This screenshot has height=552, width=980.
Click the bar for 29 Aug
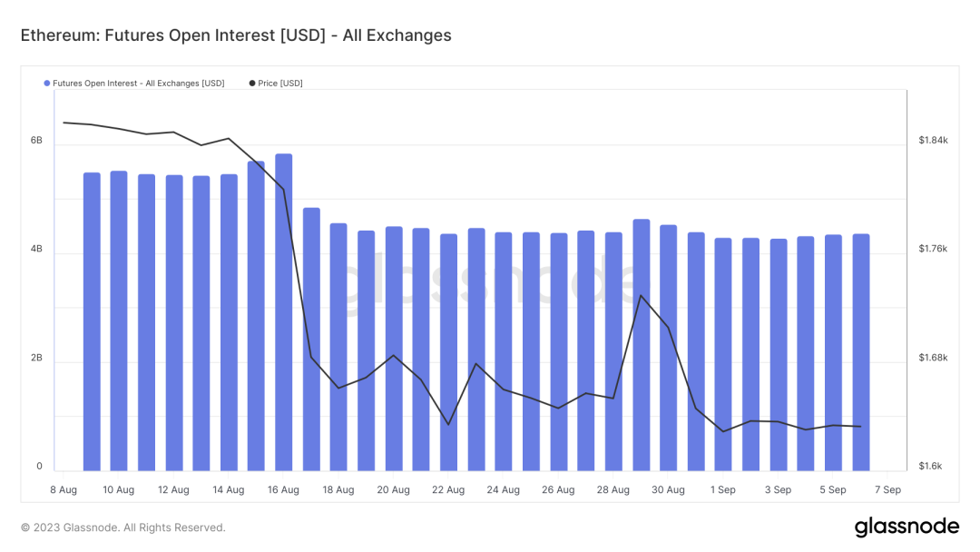(x=641, y=345)
